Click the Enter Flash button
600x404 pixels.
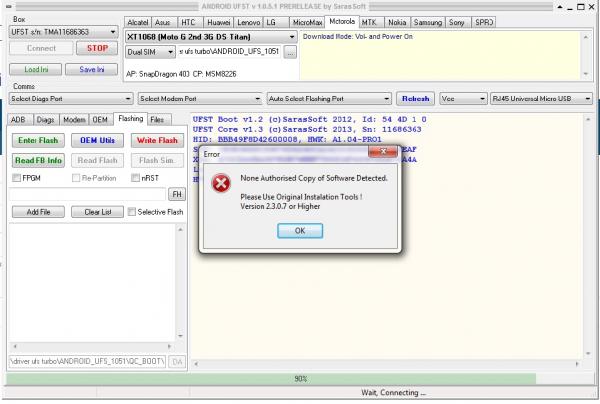coord(38,140)
